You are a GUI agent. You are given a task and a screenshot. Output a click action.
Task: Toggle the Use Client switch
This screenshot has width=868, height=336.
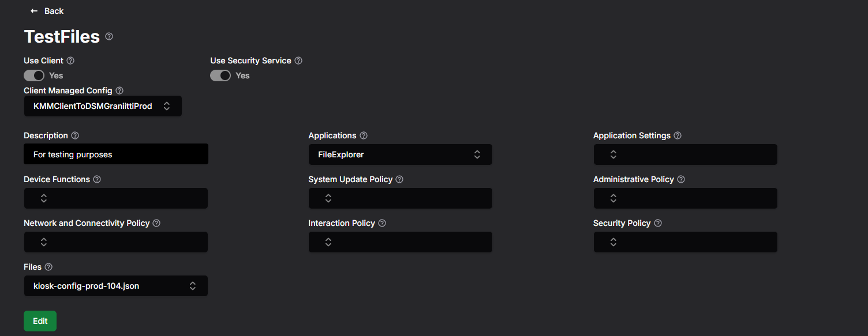point(34,75)
